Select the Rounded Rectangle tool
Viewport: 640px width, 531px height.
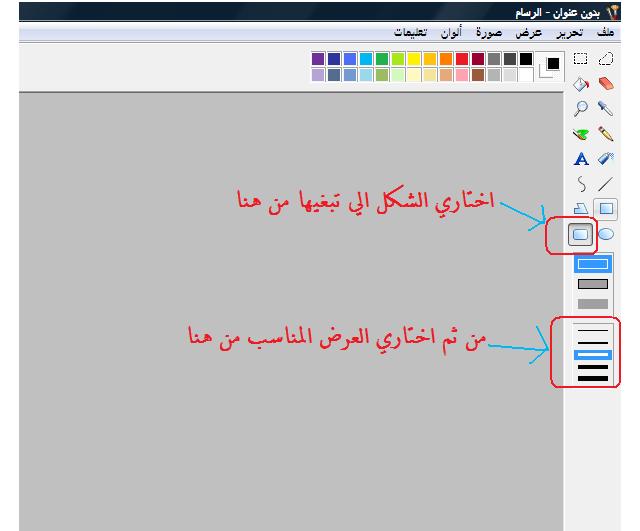580,234
